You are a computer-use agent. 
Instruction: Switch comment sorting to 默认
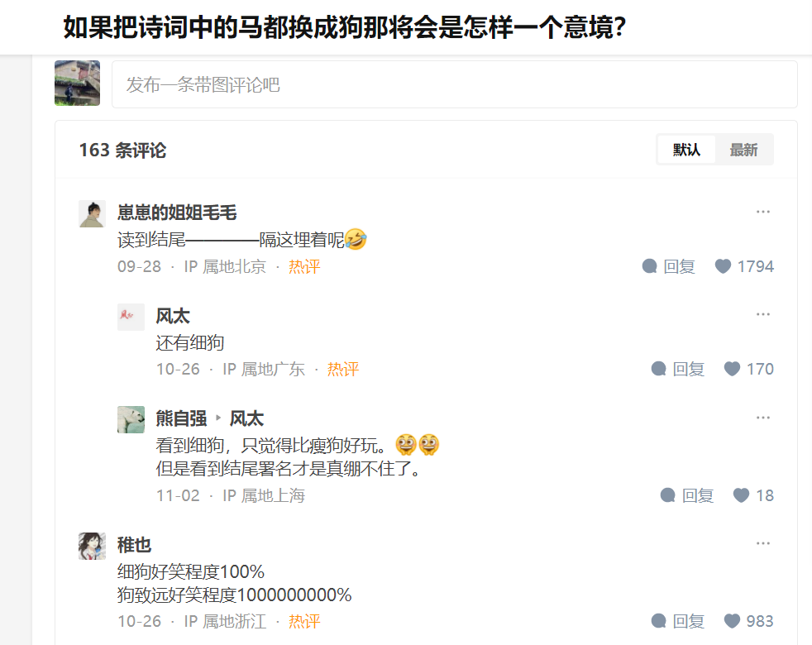[686, 150]
